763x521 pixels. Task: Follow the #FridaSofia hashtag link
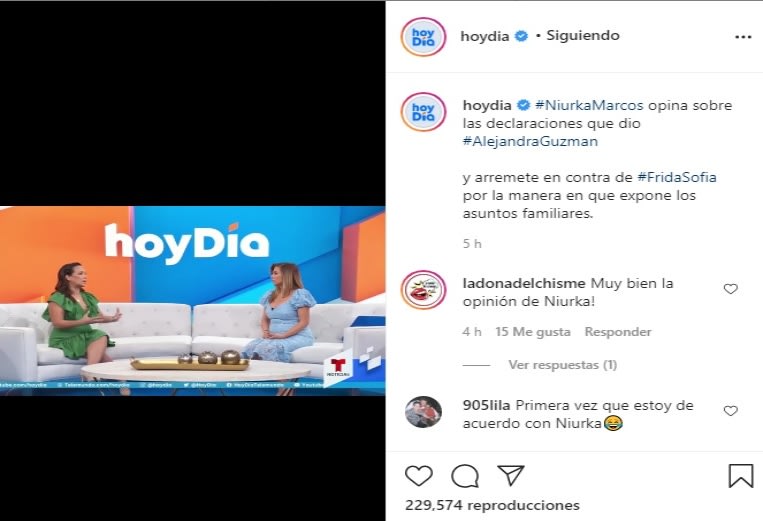677,178
